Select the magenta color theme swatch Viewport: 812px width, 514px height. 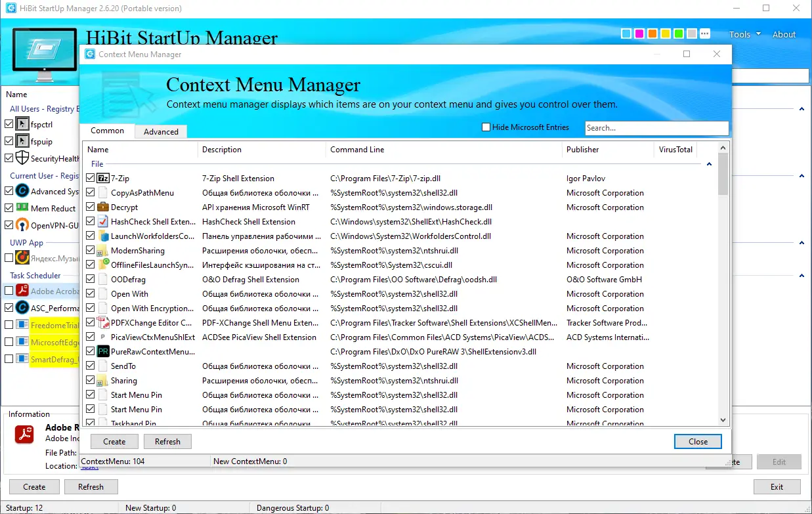tap(639, 33)
